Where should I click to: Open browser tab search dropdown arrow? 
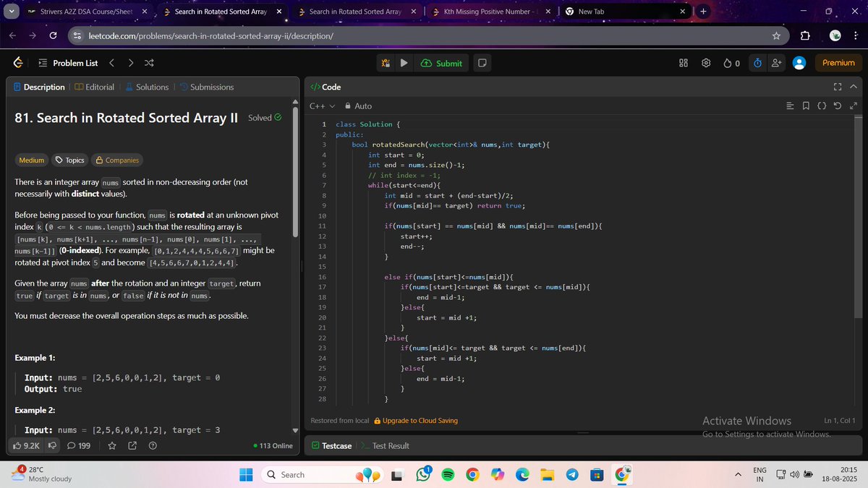(x=10, y=12)
